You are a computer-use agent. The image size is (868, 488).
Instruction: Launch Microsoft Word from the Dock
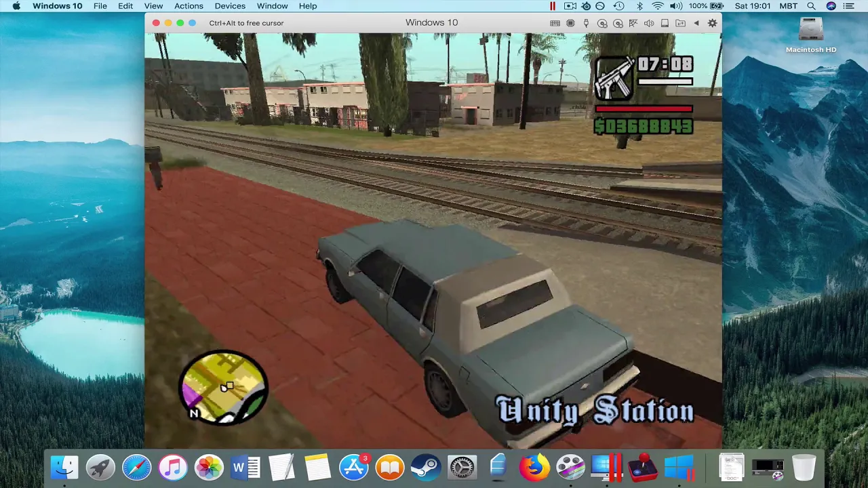245,468
